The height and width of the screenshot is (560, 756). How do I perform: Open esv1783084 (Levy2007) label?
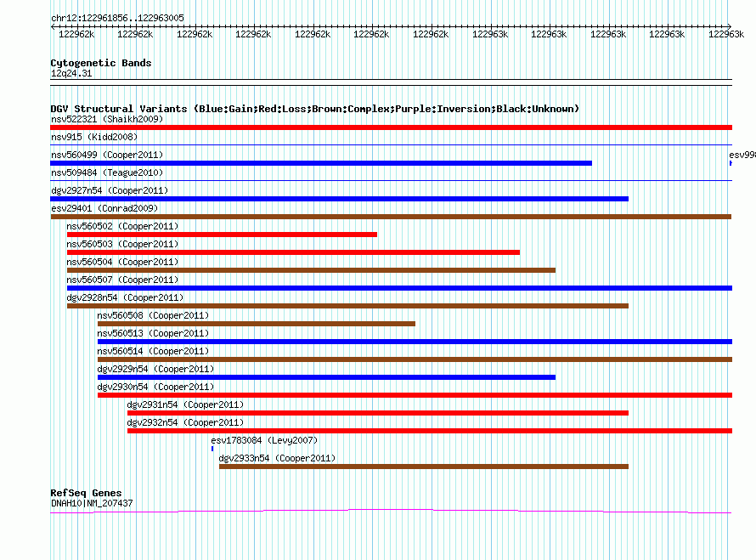264,440
